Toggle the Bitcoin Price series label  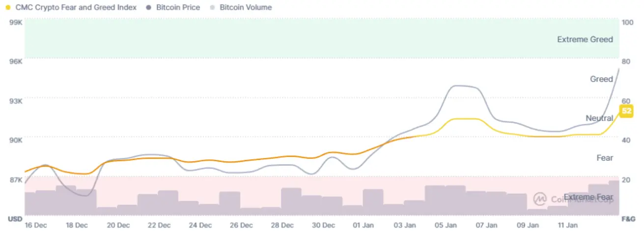[x=178, y=7]
